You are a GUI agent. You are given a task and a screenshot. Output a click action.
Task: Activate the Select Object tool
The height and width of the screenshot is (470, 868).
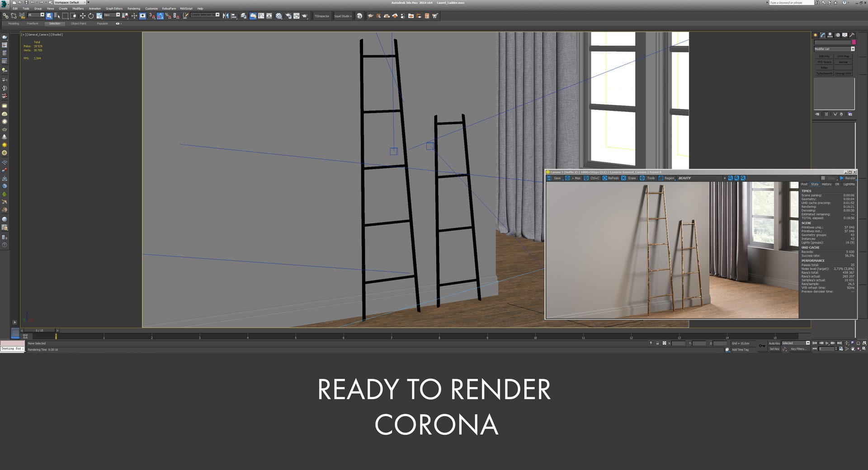pos(49,16)
